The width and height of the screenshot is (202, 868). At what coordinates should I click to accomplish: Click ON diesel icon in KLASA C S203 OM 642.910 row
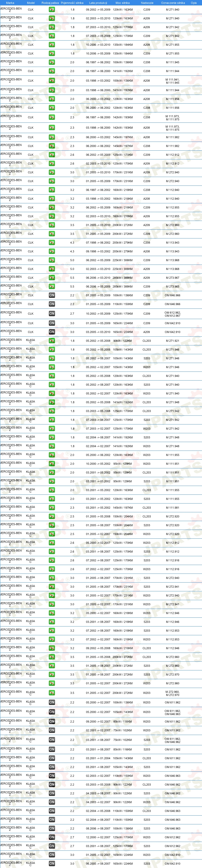coord(51,863)
